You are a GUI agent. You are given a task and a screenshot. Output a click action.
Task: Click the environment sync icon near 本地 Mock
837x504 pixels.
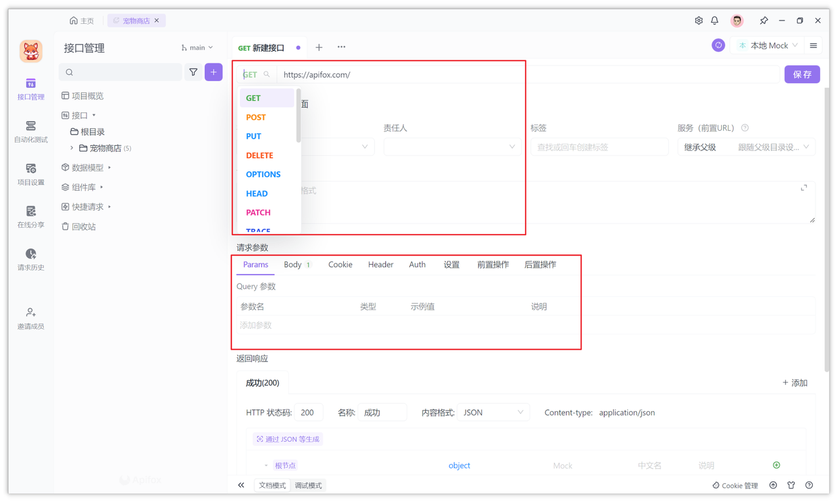(x=718, y=46)
